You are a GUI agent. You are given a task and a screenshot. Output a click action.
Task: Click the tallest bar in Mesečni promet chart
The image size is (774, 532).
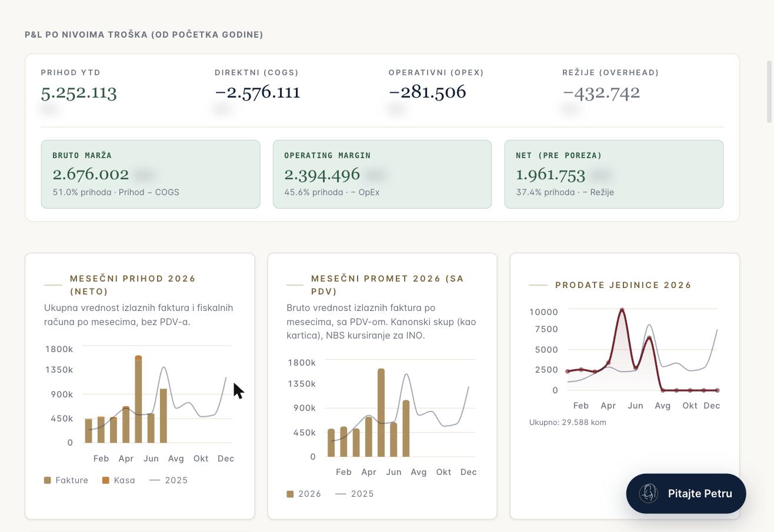[x=381, y=413]
